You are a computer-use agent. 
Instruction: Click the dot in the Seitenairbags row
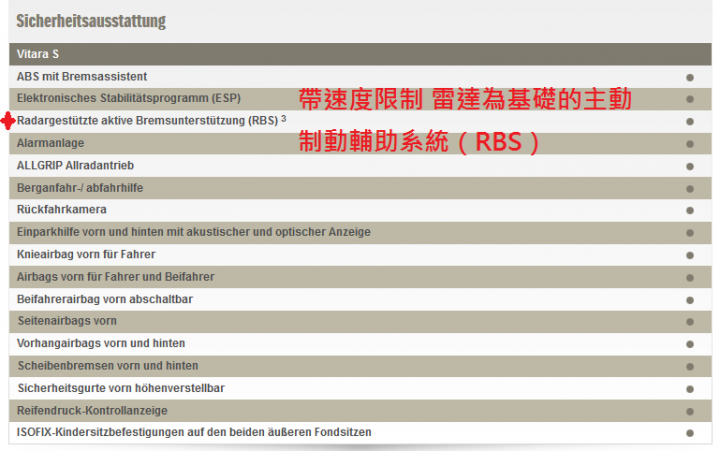(x=690, y=322)
